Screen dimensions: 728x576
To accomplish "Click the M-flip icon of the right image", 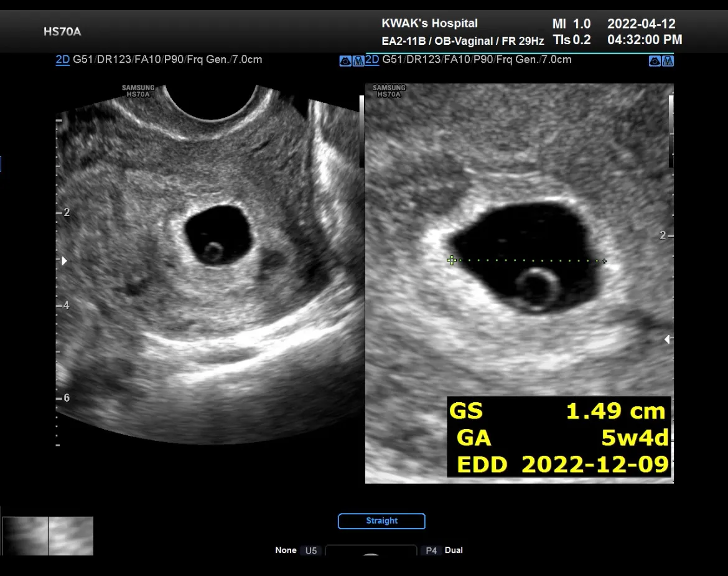I will pos(668,61).
